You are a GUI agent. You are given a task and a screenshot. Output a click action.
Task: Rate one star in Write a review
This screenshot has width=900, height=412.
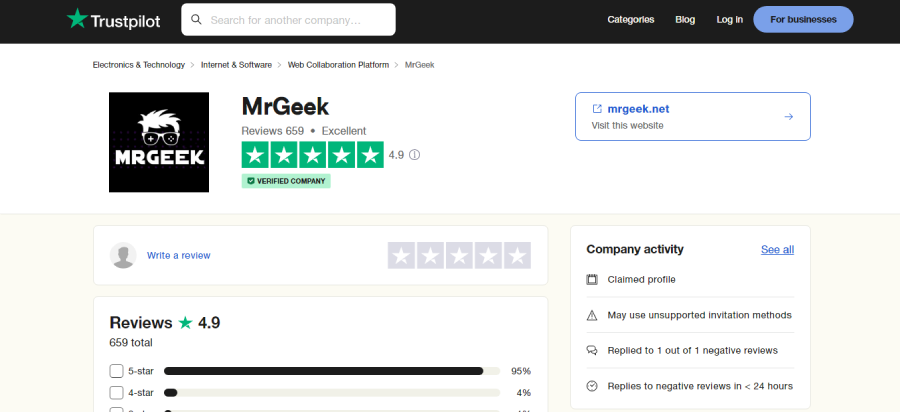(401, 255)
